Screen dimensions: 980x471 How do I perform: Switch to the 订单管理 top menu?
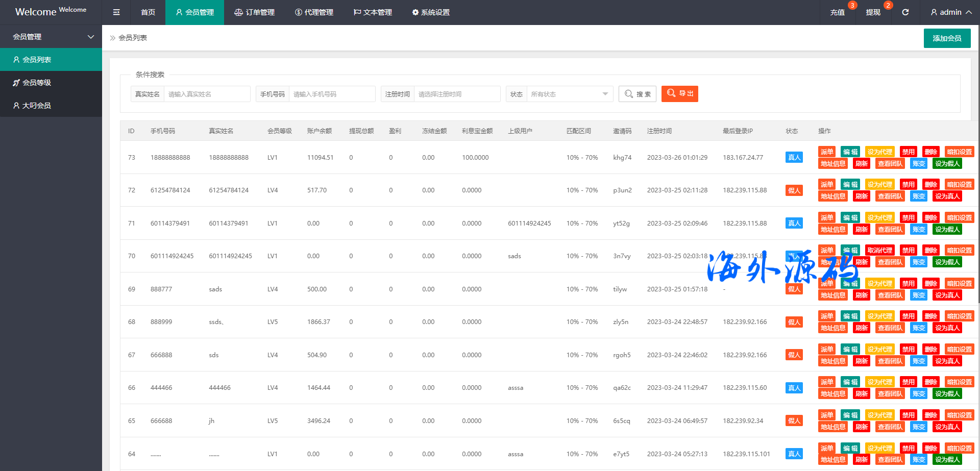click(254, 12)
